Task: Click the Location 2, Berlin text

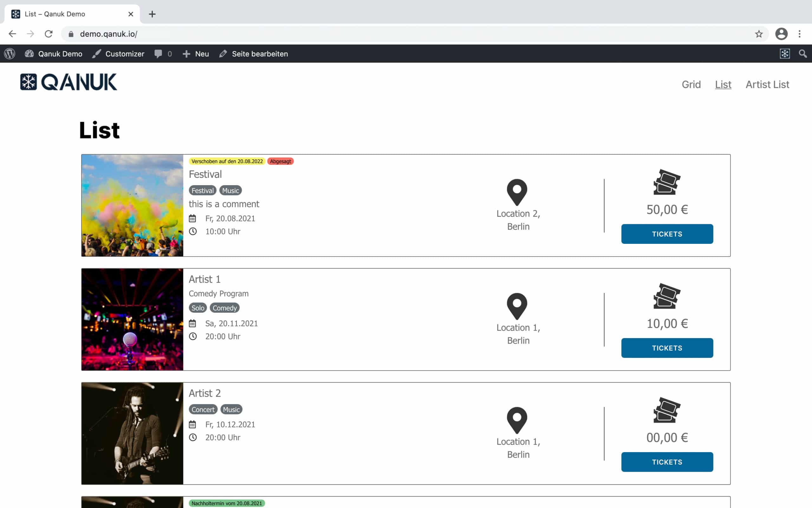Action: click(518, 220)
